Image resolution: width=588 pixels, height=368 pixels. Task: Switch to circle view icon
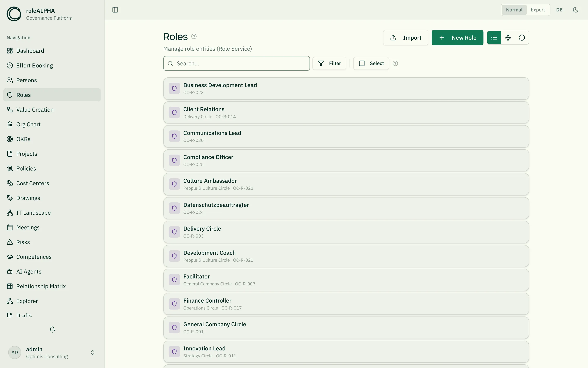[x=522, y=38]
